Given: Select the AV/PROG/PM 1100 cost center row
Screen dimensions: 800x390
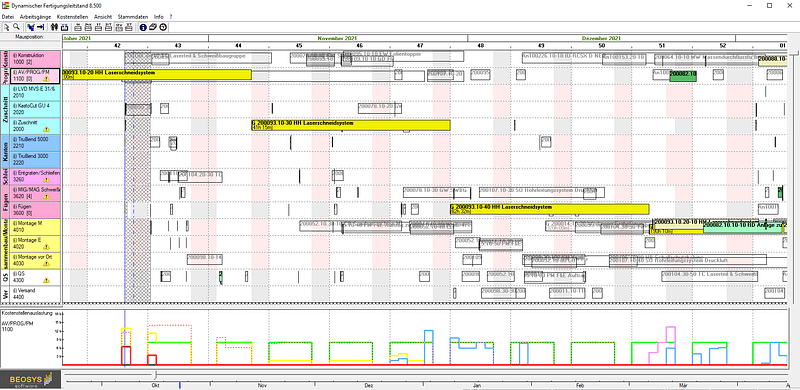Looking at the screenshot, I should tap(35, 76).
